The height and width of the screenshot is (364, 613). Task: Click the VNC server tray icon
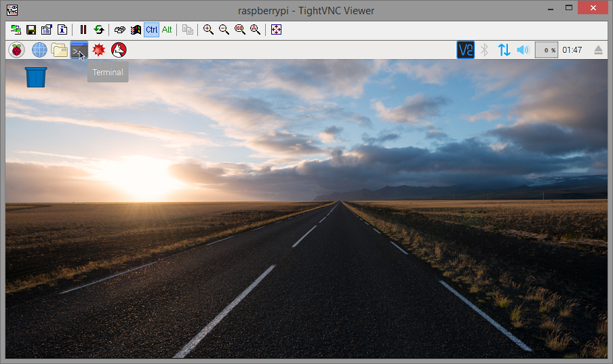(466, 50)
